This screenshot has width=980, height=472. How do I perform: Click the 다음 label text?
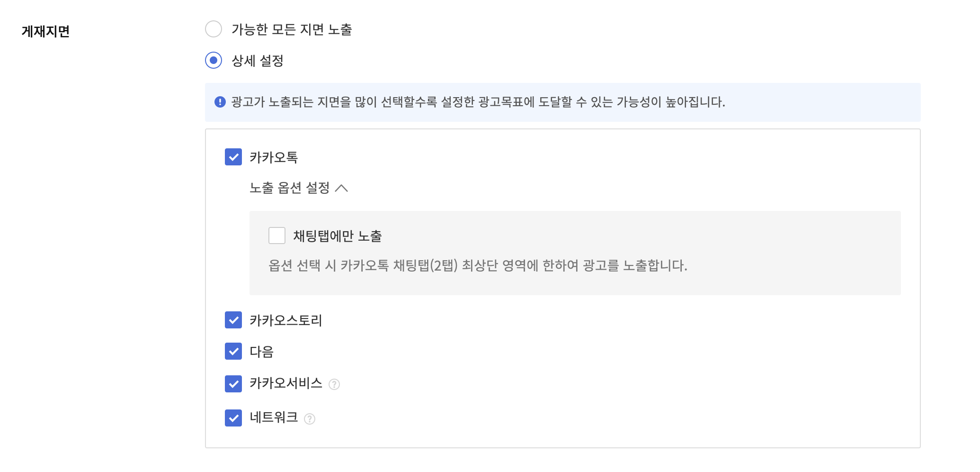click(262, 352)
